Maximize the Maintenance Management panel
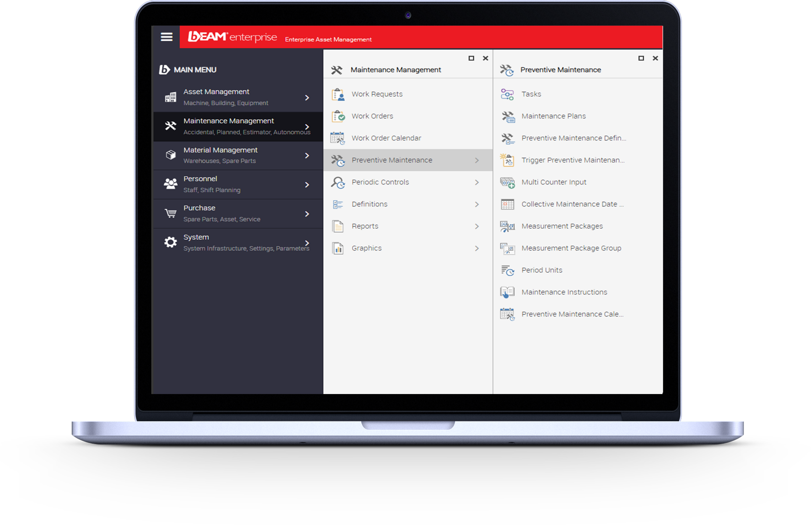Viewport: 812px width, 525px height. click(x=471, y=58)
